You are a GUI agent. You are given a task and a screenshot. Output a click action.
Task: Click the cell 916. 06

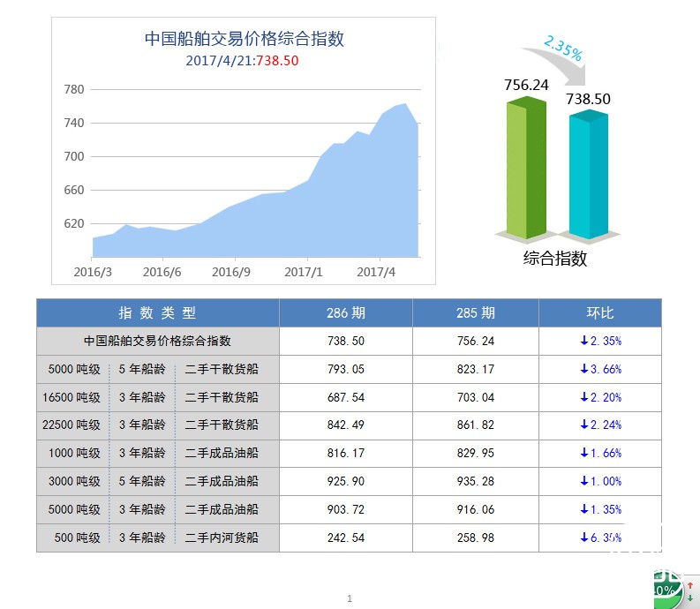coord(476,509)
